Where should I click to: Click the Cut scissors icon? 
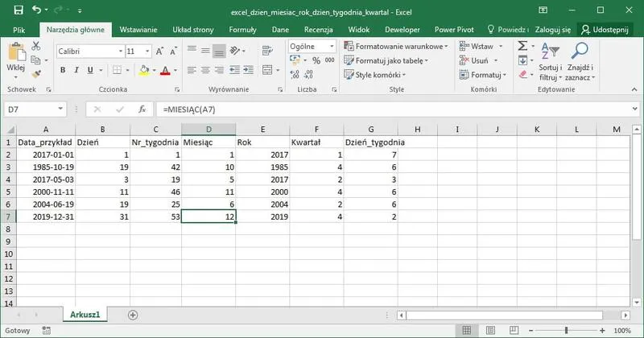click(x=35, y=46)
